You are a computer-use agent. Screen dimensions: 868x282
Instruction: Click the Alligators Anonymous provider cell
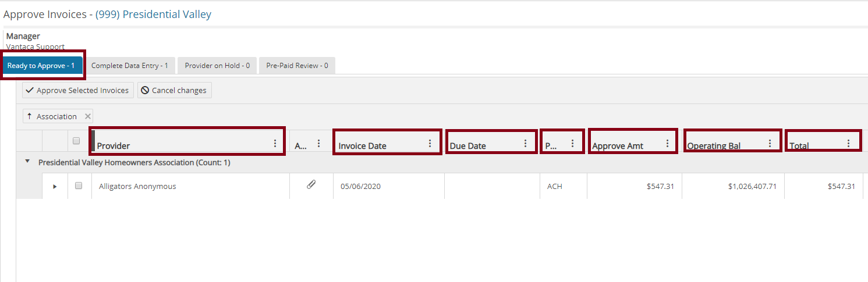(x=190, y=186)
